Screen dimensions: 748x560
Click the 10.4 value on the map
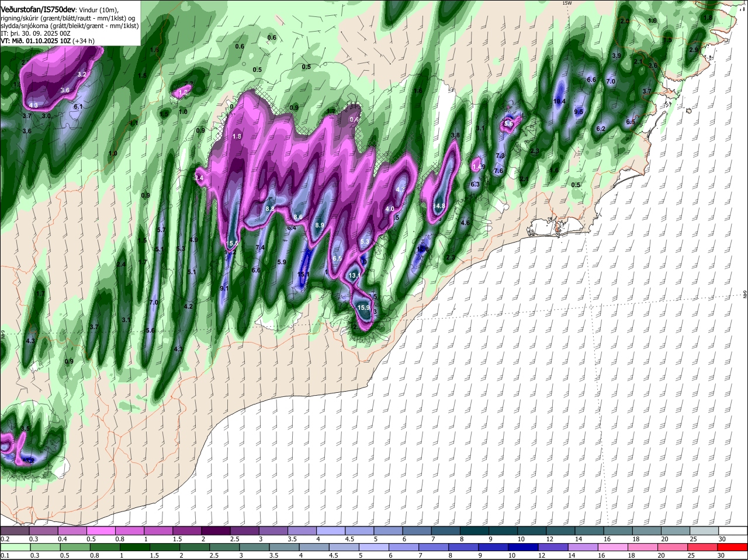pos(559,101)
